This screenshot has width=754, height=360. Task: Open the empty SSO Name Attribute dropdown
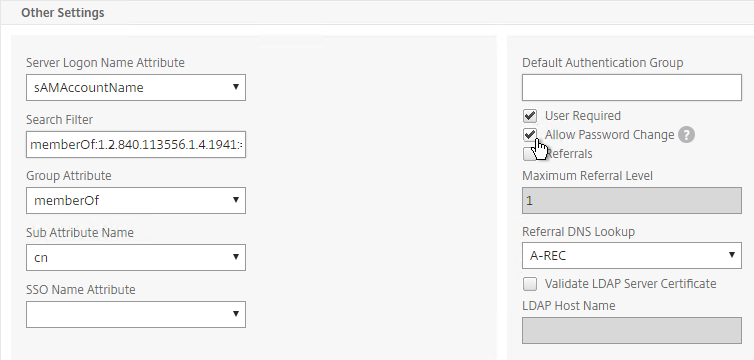click(136, 314)
